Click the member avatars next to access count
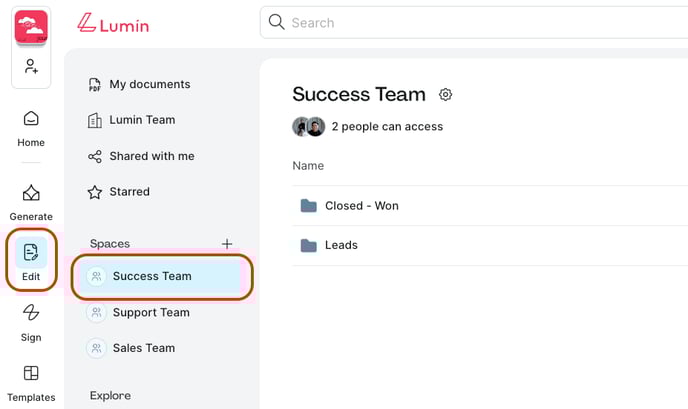 (309, 127)
